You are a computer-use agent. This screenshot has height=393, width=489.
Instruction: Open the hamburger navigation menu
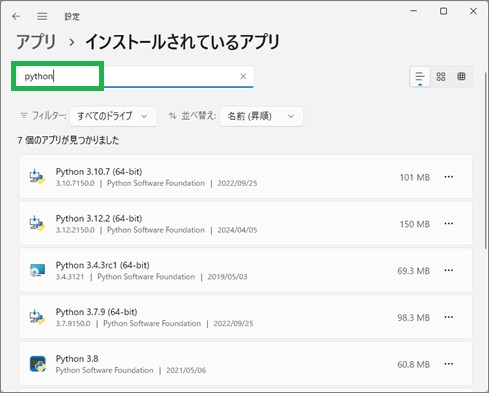[42, 16]
